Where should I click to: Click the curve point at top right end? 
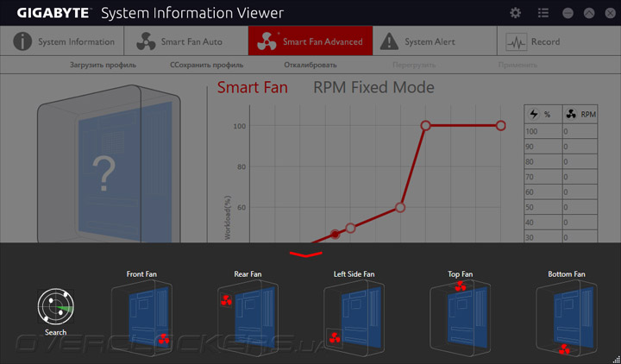tap(500, 126)
